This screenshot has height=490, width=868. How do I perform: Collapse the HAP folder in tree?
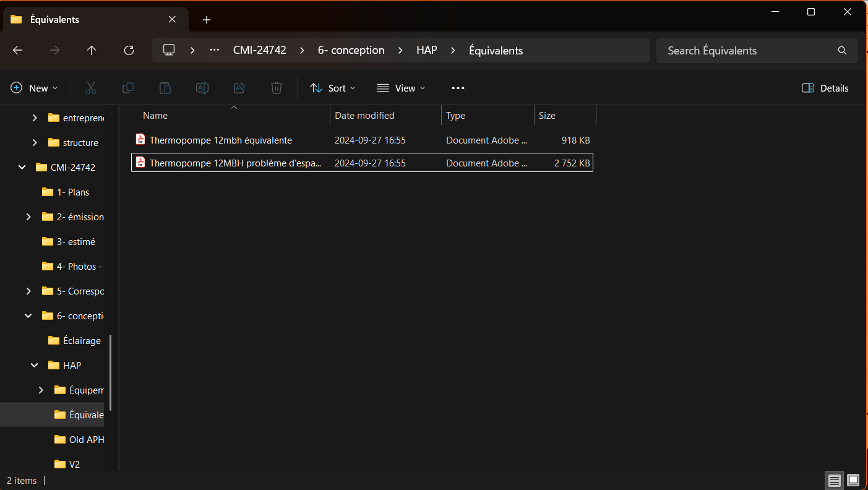click(x=35, y=365)
